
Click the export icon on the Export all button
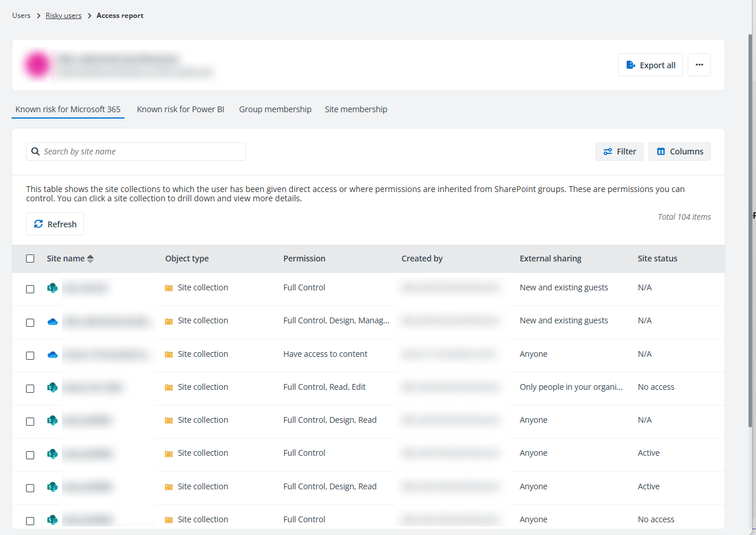632,65
